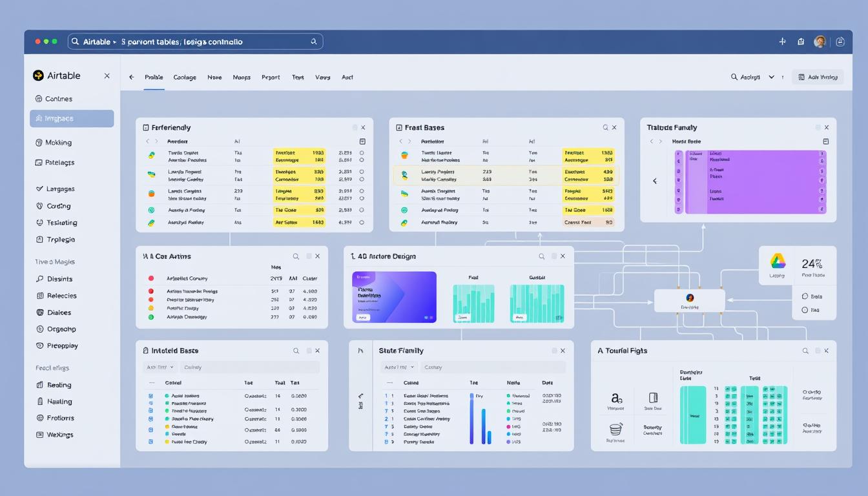
Task: Click the Cootety input field in Intoteid Baste
Action: (249, 367)
